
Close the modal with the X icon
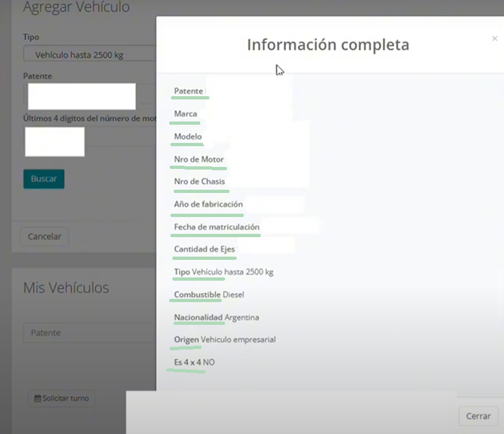(494, 39)
